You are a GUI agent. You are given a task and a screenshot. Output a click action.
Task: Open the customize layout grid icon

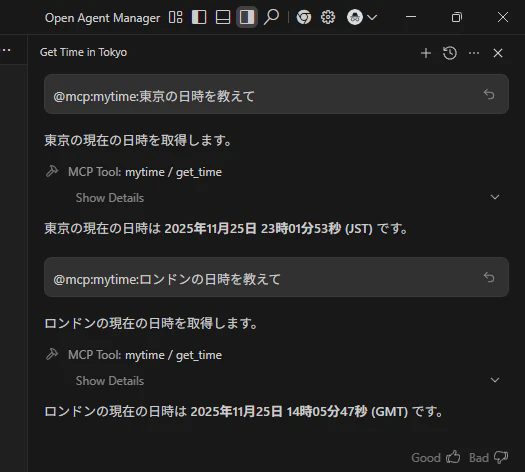point(175,17)
